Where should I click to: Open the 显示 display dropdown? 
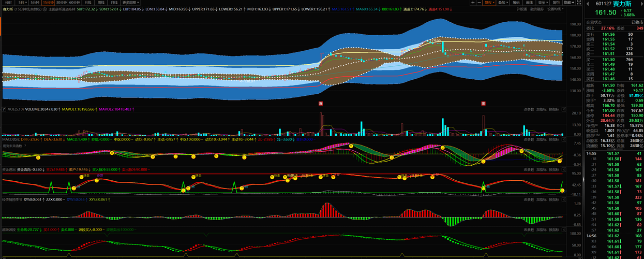[542, 3]
